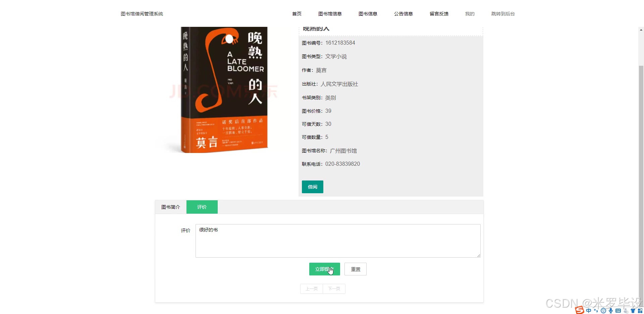The image size is (644, 314).
Task: Click the 书架类别 value 类别
Action: [x=331, y=98]
